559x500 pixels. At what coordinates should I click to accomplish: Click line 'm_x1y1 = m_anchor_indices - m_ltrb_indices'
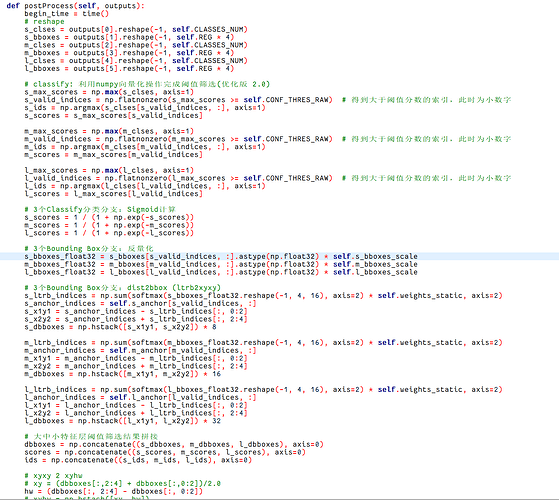tap(136, 359)
